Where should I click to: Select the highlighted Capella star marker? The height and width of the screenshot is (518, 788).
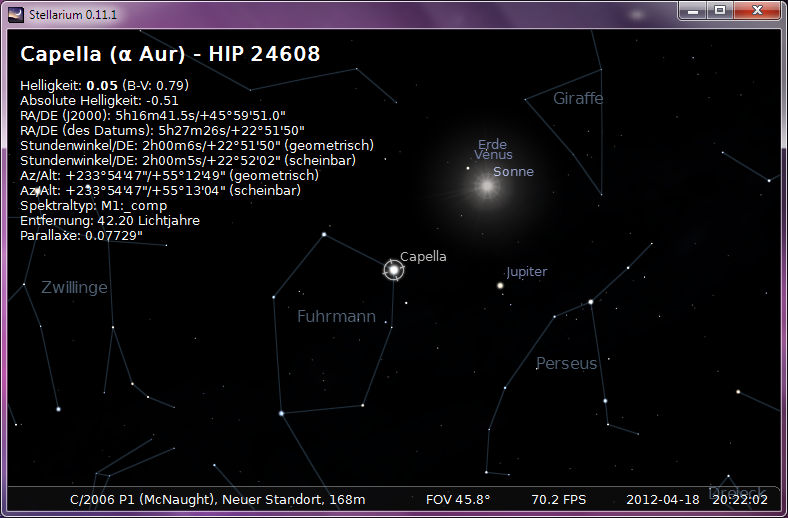[394, 269]
